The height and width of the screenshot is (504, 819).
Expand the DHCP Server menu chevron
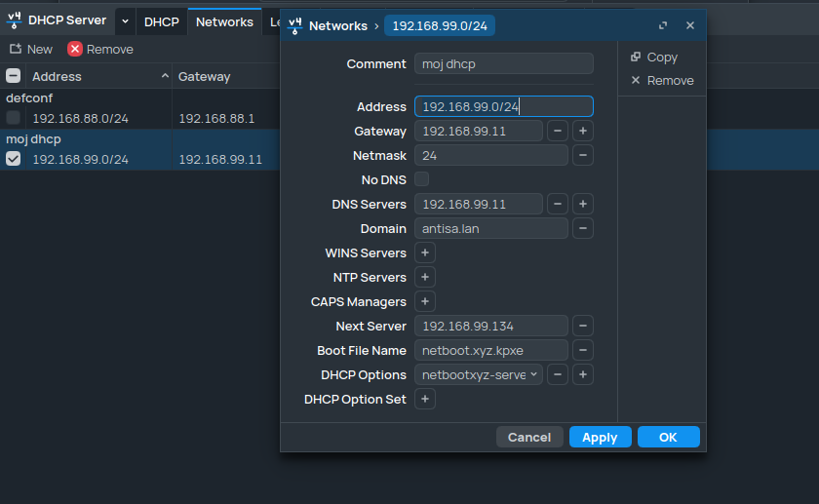click(125, 21)
